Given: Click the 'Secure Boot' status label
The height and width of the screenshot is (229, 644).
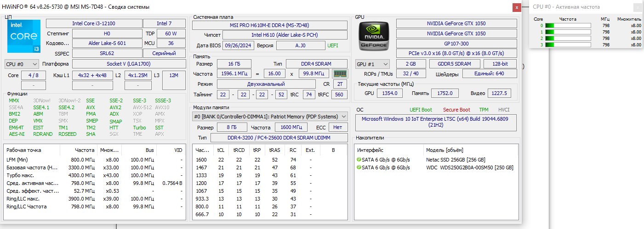Looking at the screenshot, I should [x=456, y=110].
